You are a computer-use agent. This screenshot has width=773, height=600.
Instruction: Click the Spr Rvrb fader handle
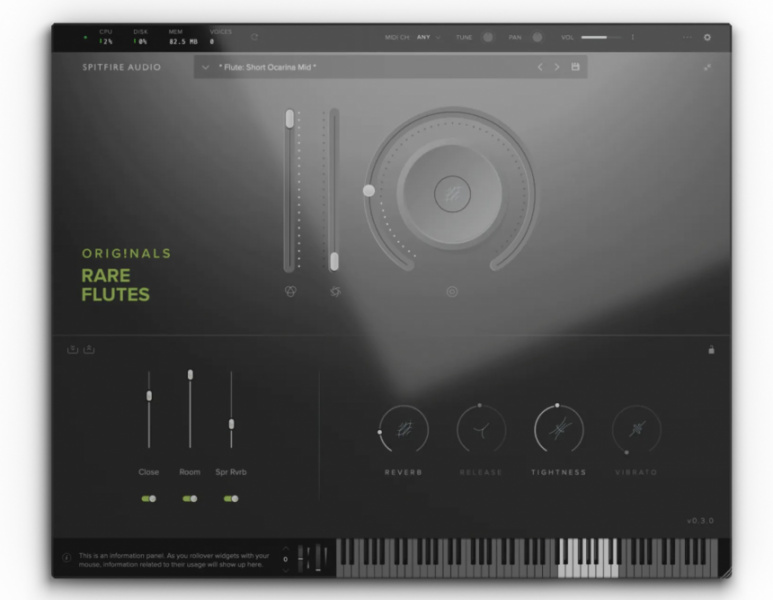231,424
